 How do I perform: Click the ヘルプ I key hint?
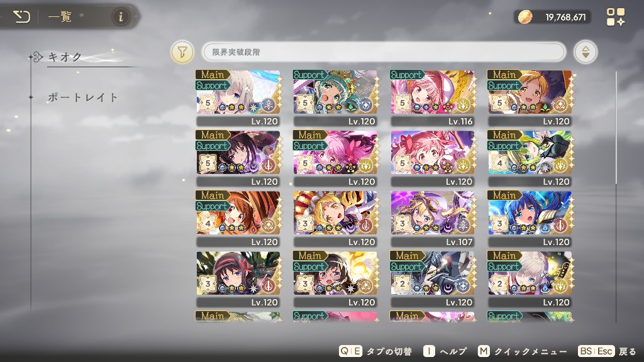coord(445,351)
